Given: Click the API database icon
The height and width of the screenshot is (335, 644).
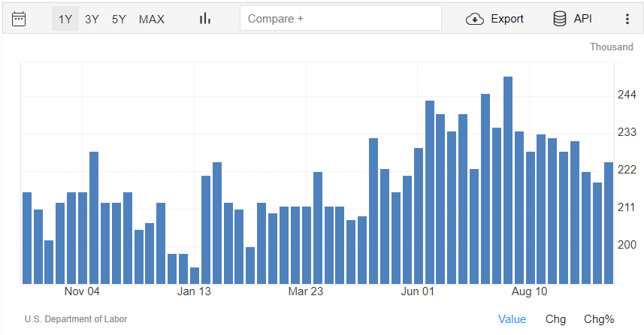Looking at the screenshot, I should coord(559,19).
